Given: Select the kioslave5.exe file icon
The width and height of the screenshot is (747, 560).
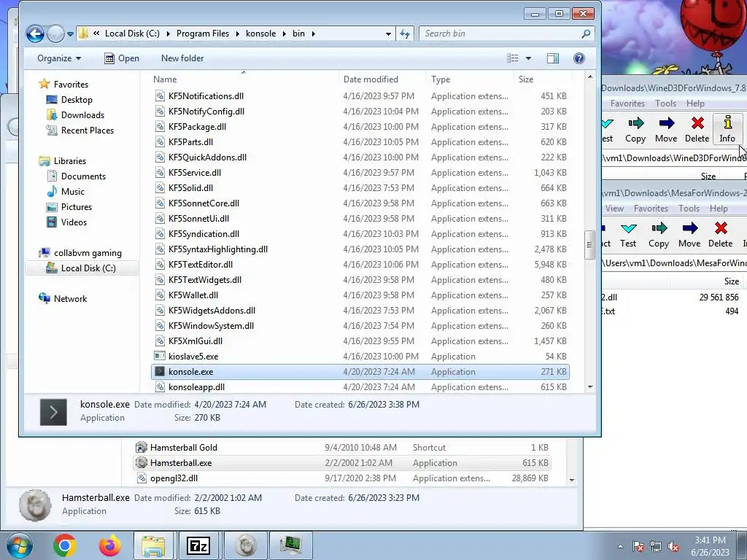Looking at the screenshot, I should [160, 356].
